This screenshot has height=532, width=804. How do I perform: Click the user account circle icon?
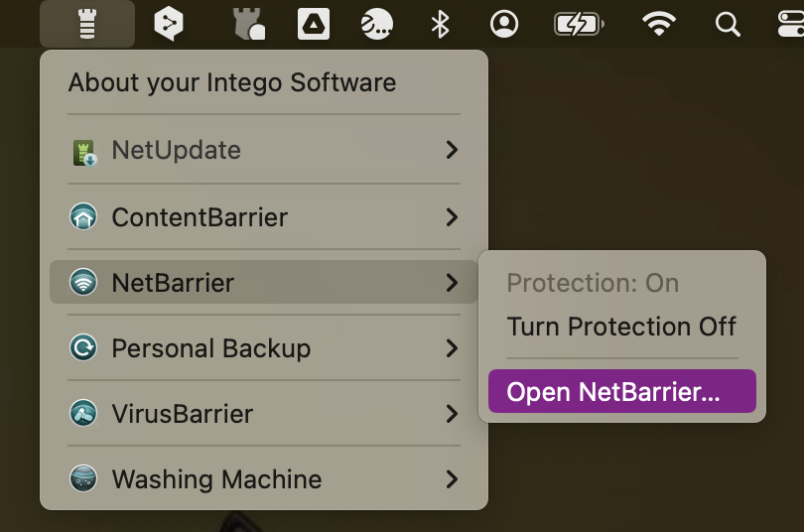coord(504,24)
